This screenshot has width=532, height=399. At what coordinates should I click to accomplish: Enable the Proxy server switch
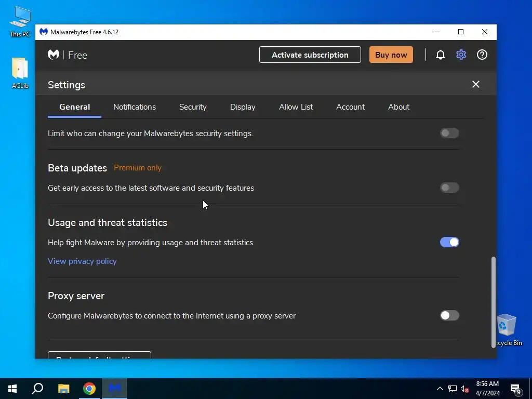(449, 315)
